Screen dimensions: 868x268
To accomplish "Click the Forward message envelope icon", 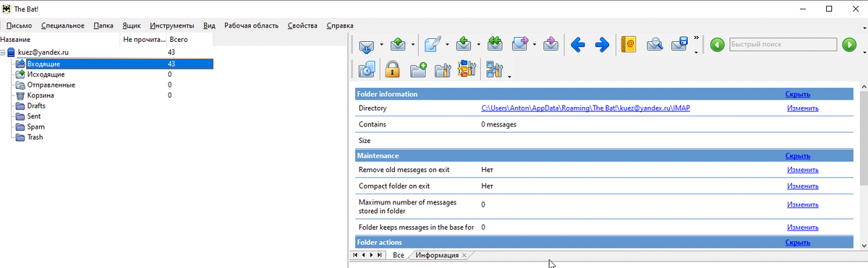I will click(520, 45).
